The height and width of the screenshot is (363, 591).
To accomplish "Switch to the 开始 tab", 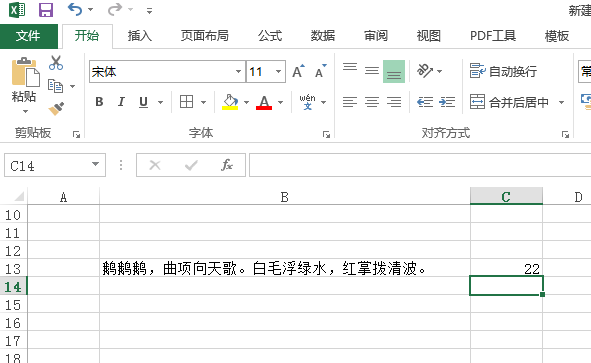I will point(87,36).
